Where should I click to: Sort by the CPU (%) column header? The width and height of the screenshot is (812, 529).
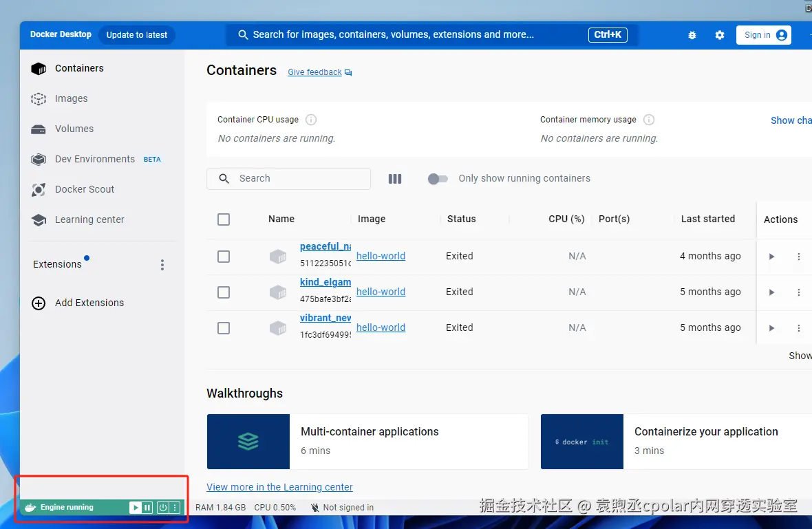566,219
